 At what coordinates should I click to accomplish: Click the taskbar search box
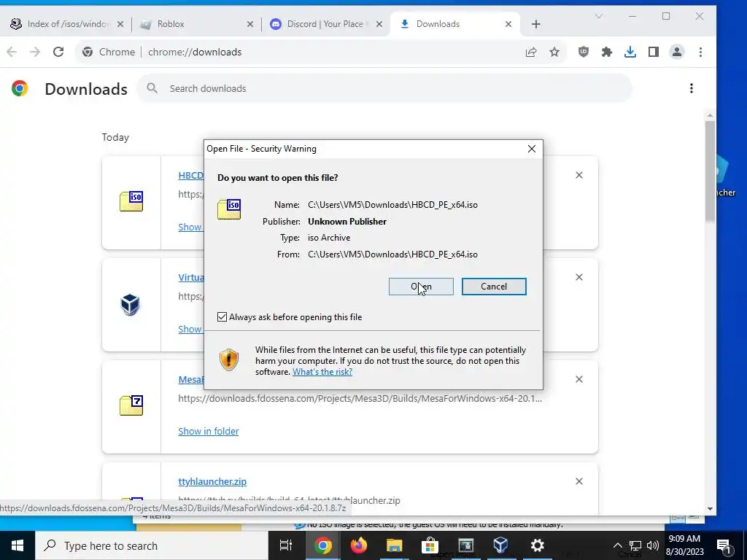(x=152, y=545)
